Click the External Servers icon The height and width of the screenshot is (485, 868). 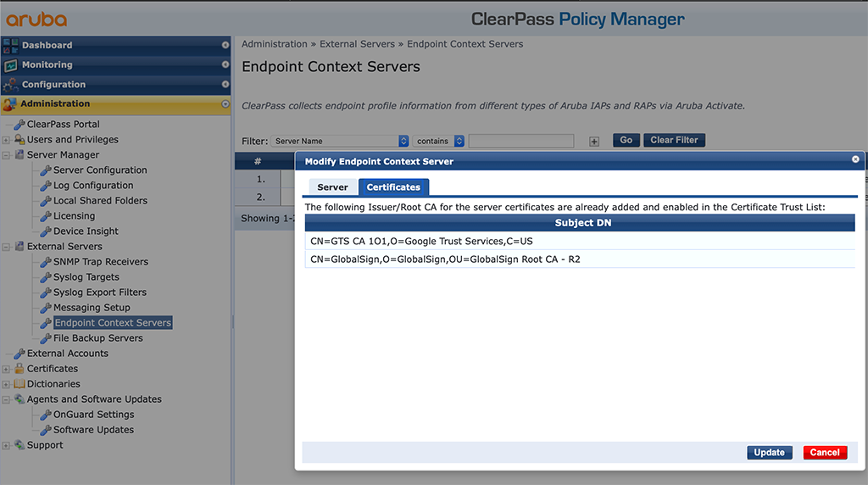coord(19,247)
